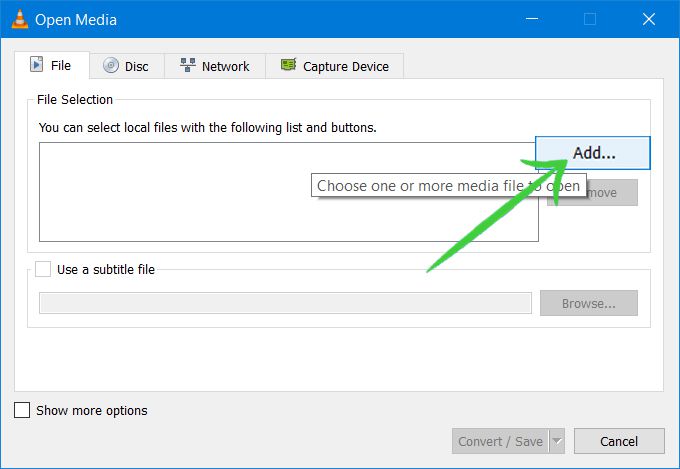The image size is (680, 469).
Task: Select the Capture Device tab label
Action: click(346, 66)
